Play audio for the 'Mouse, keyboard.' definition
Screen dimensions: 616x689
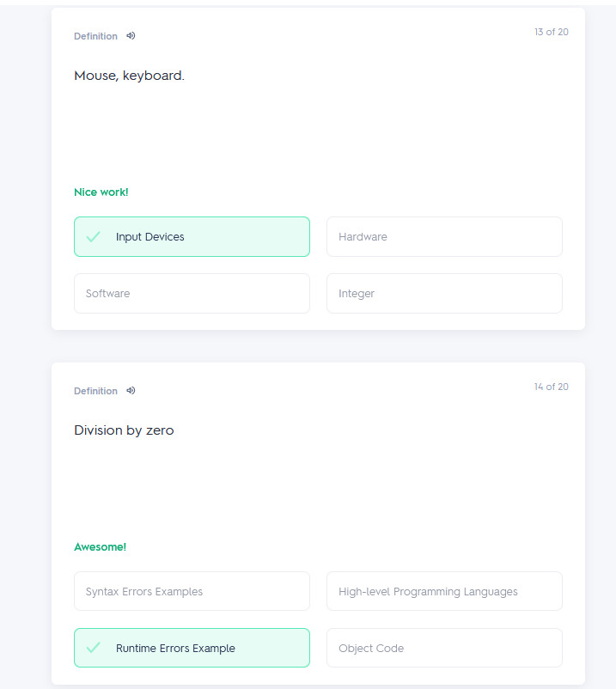[x=131, y=36]
